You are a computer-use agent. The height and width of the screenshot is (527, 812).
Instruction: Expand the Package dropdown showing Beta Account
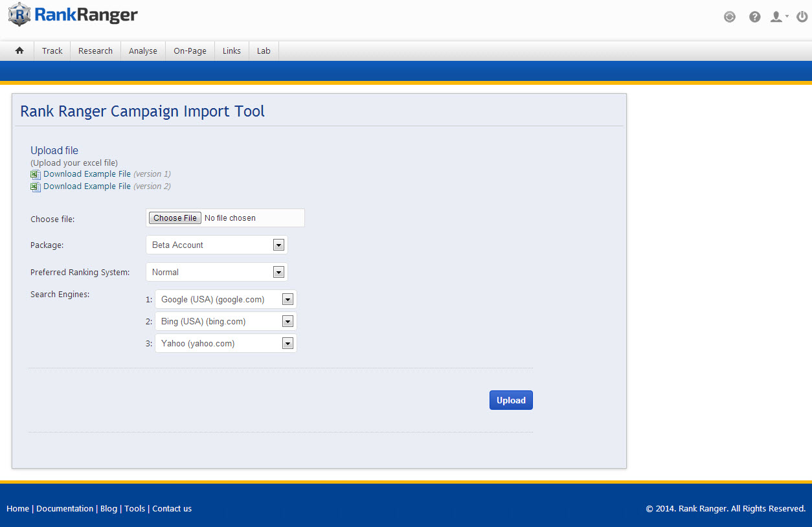coord(216,245)
